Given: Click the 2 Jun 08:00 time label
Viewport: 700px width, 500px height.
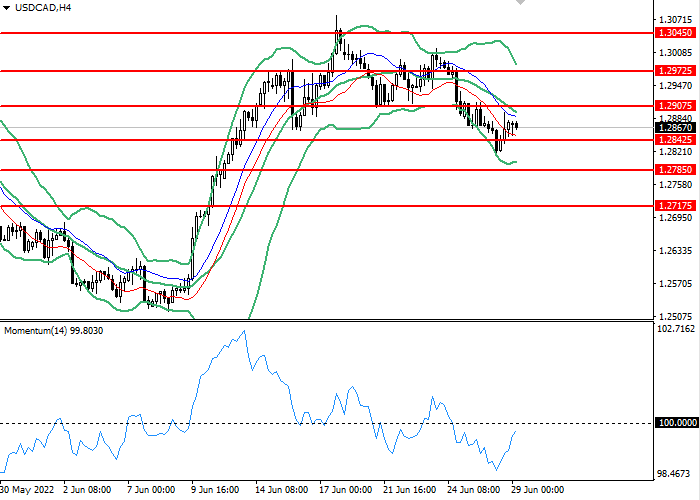Looking at the screenshot, I should point(87,491).
